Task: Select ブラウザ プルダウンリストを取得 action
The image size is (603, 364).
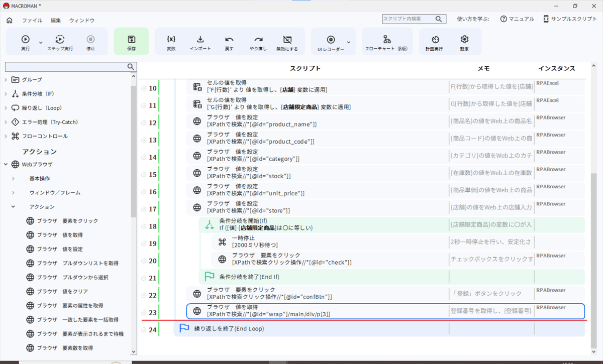Action: (72, 263)
